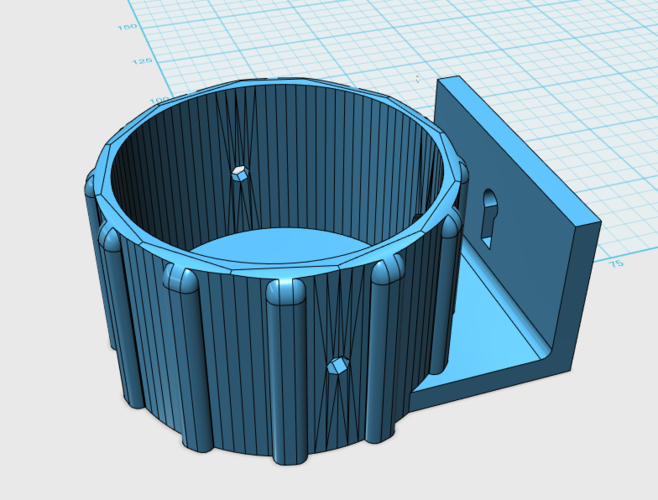
Task: Select the circular floor inside the cup
Action: pos(282,246)
